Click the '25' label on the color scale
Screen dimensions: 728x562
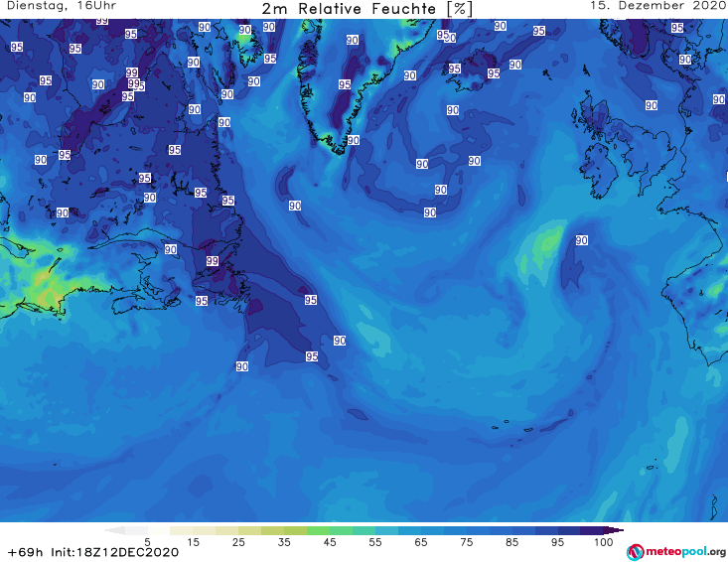tap(238, 542)
